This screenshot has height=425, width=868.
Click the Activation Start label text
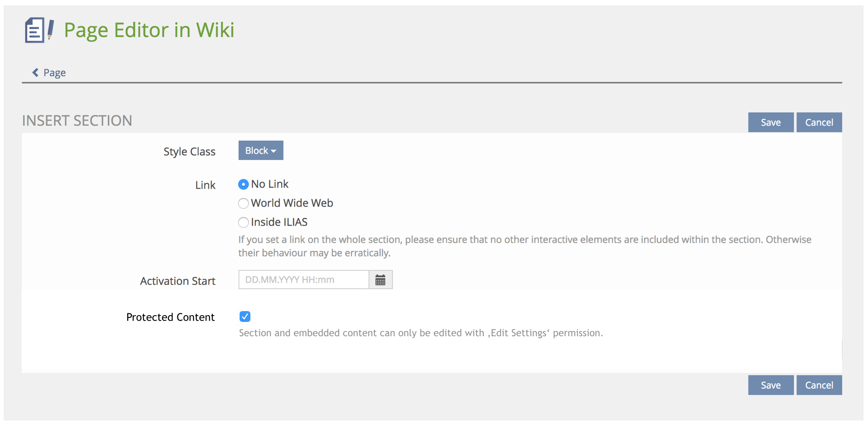177,281
